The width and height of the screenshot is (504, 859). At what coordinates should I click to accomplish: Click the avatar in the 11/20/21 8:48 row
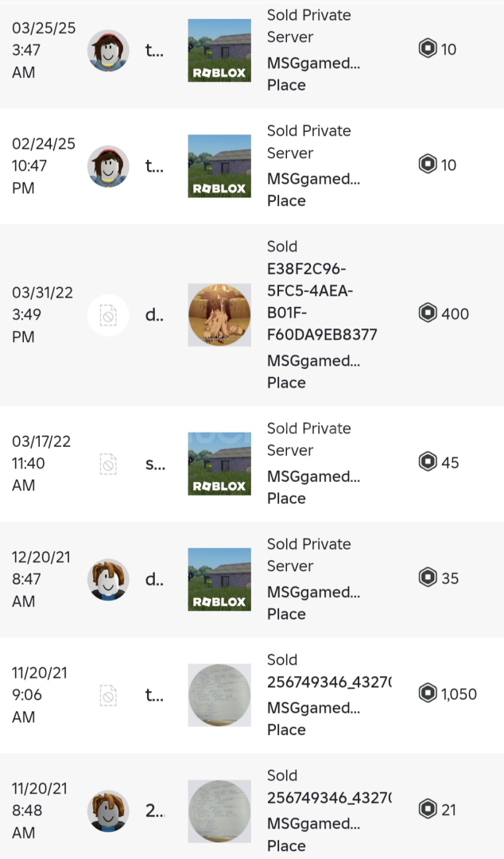pos(108,810)
